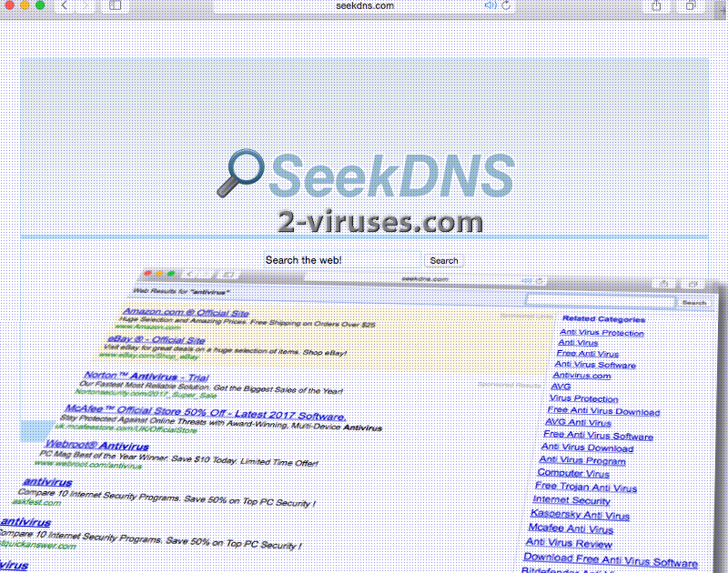Screen dimensions: 728x573
Task: Reload the page in the results window
Action: click(540, 281)
